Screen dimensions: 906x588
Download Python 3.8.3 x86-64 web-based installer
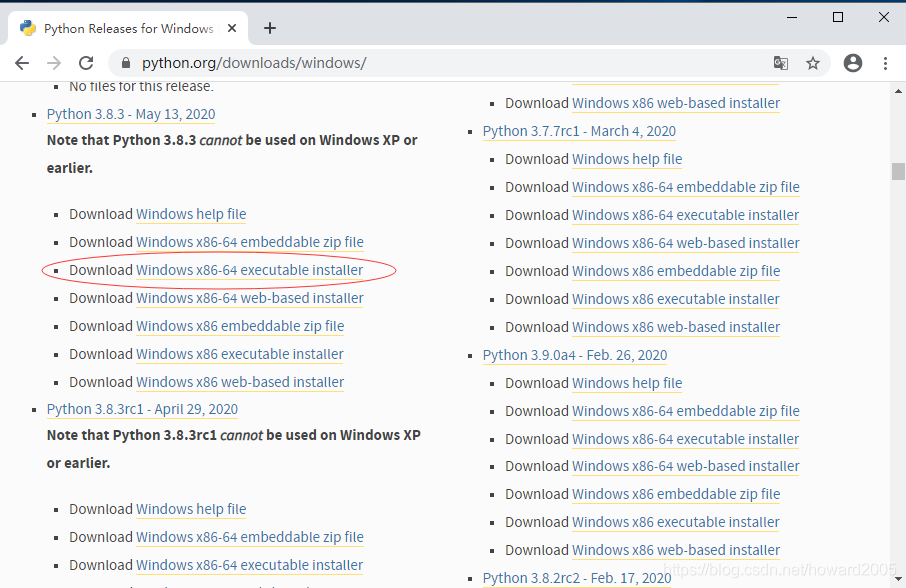pyautogui.click(x=250, y=298)
